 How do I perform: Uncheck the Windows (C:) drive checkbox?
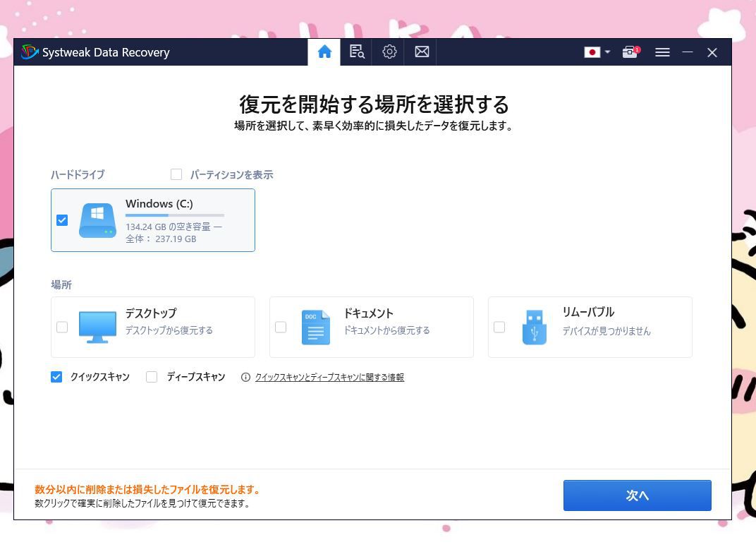[62, 220]
